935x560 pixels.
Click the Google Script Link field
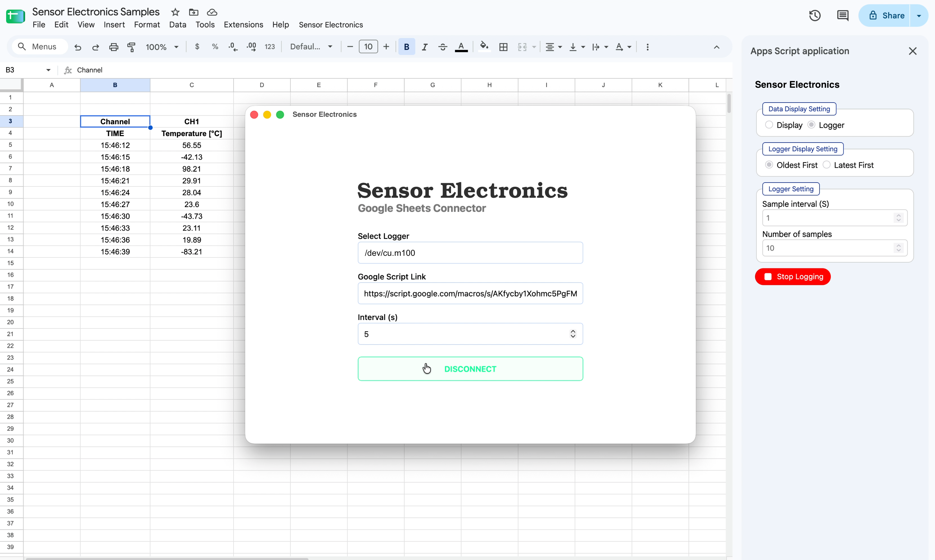click(x=470, y=293)
